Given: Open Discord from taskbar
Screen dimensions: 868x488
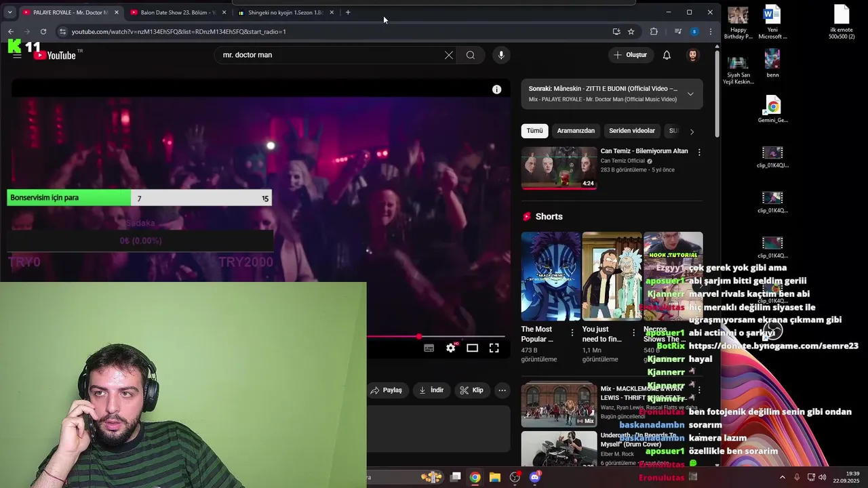Looking at the screenshot, I should [534, 477].
